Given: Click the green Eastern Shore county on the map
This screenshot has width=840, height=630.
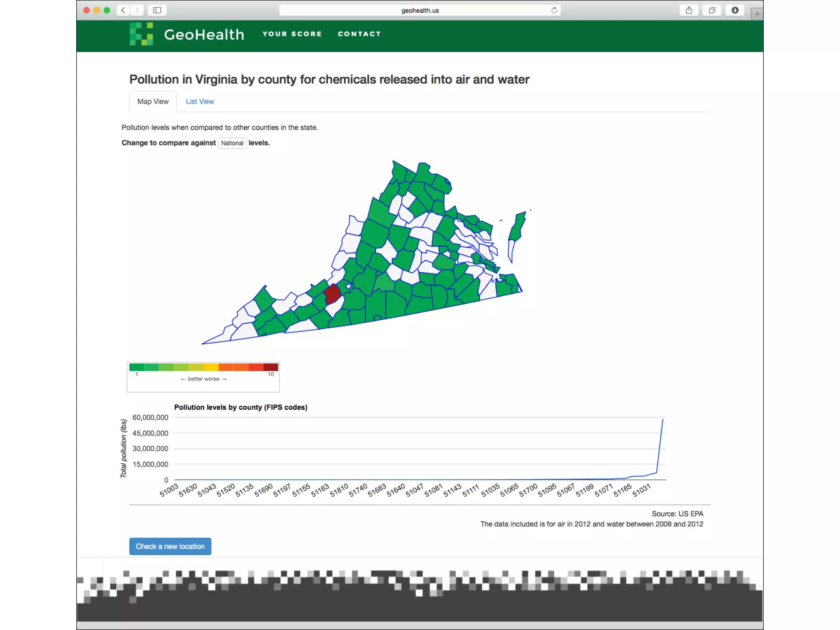Looking at the screenshot, I should pyautogui.click(x=517, y=228).
